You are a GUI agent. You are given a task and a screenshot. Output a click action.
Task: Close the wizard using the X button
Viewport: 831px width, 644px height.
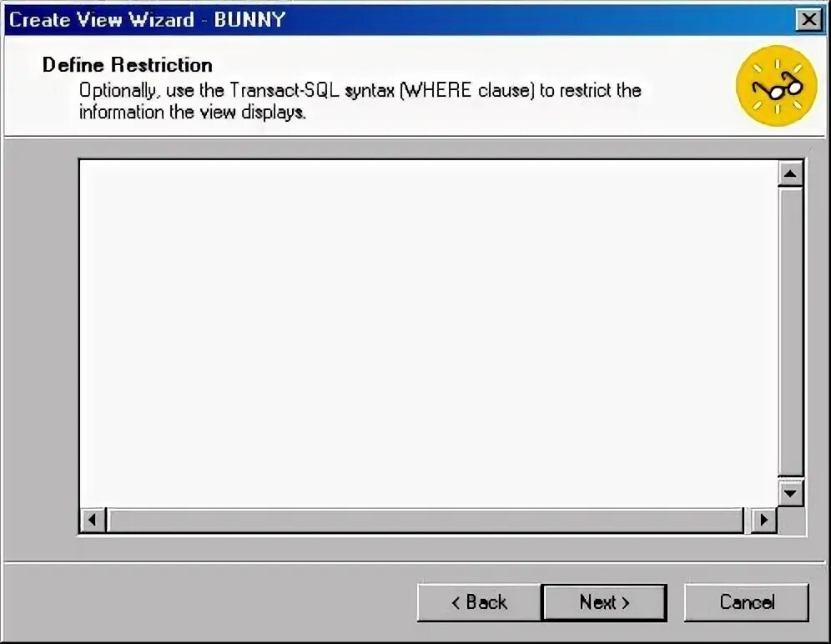(808, 20)
